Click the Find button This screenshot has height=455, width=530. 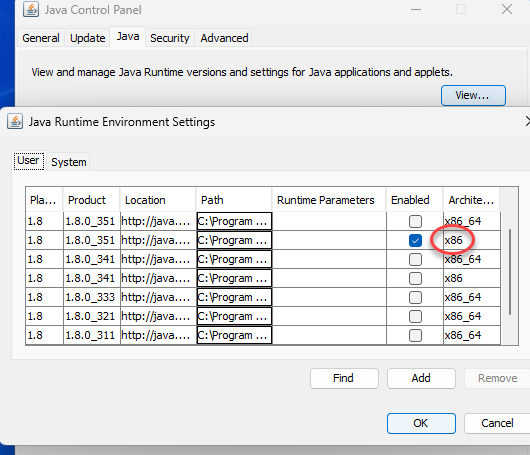coord(344,378)
